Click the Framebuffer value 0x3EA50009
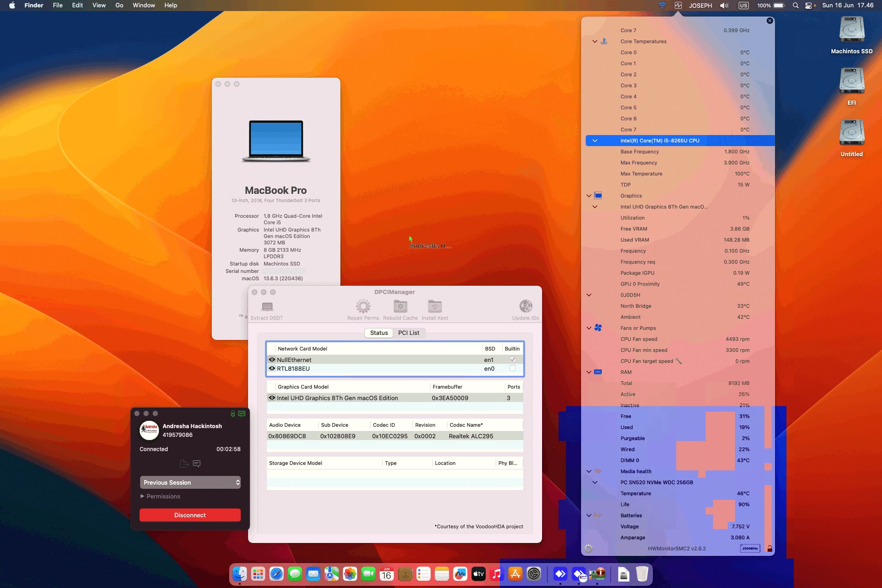Screen dimensions: 882x588 (x=450, y=398)
